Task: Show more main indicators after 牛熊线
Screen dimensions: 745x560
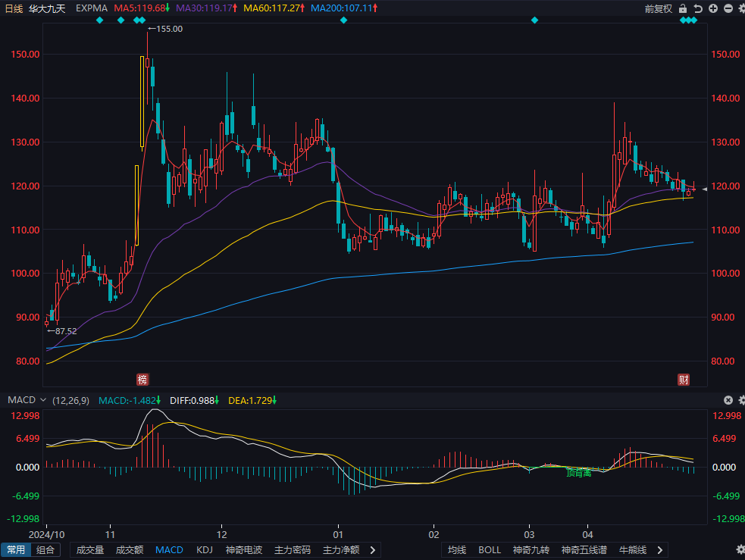Action: (x=659, y=549)
